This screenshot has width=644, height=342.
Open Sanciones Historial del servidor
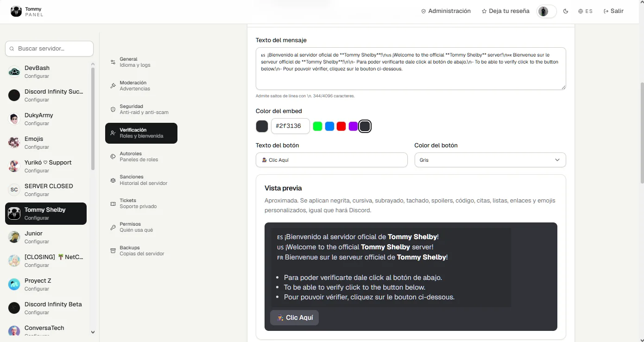tap(141, 180)
